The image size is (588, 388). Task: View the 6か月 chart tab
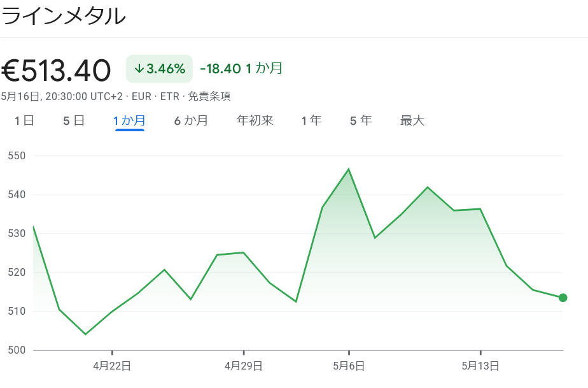[x=192, y=120]
